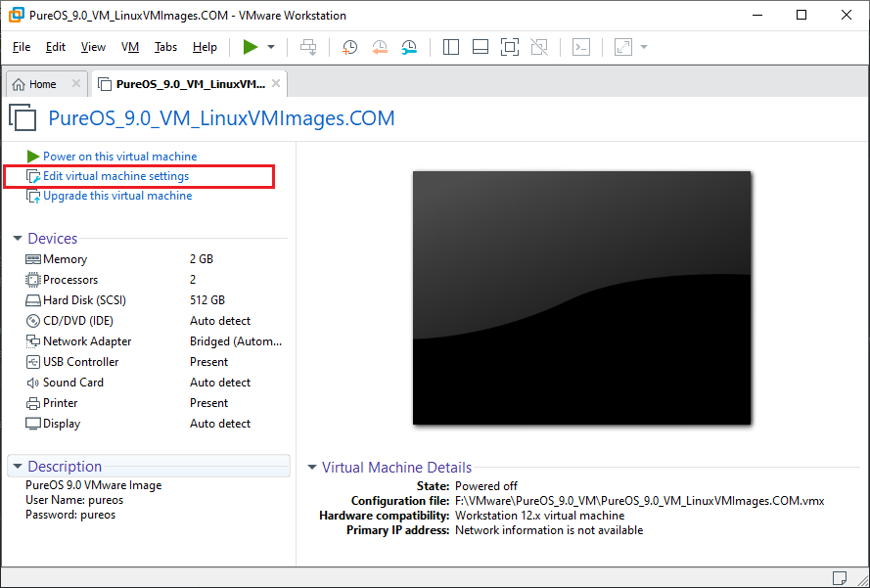Click the configuration file path text
Viewport: 870px width, 588px height.
click(x=640, y=501)
